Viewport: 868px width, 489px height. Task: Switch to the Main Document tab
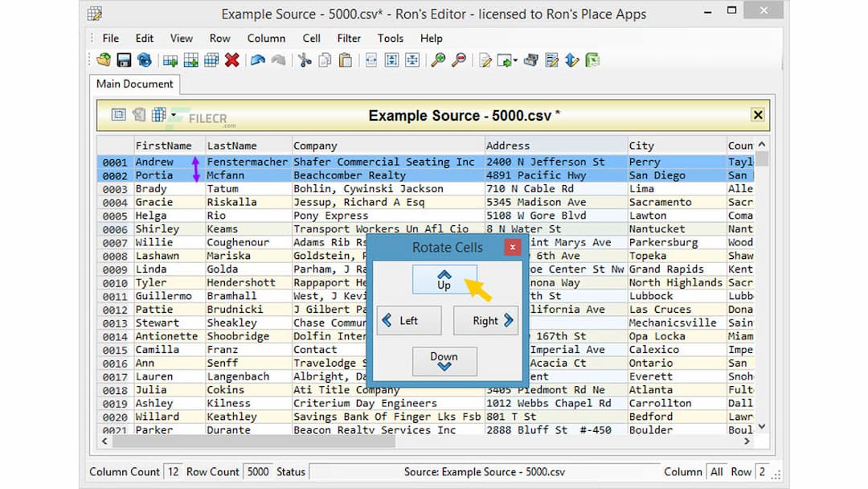(x=133, y=84)
